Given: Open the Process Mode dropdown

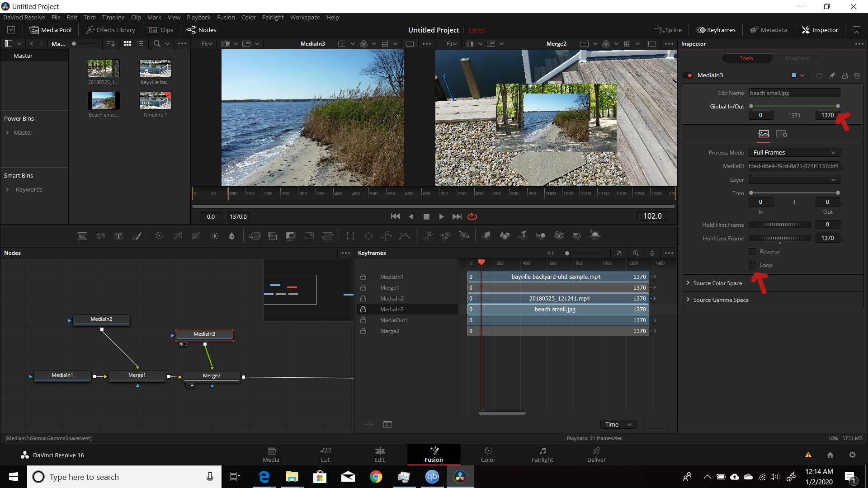Looking at the screenshot, I should [x=794, y=152].
